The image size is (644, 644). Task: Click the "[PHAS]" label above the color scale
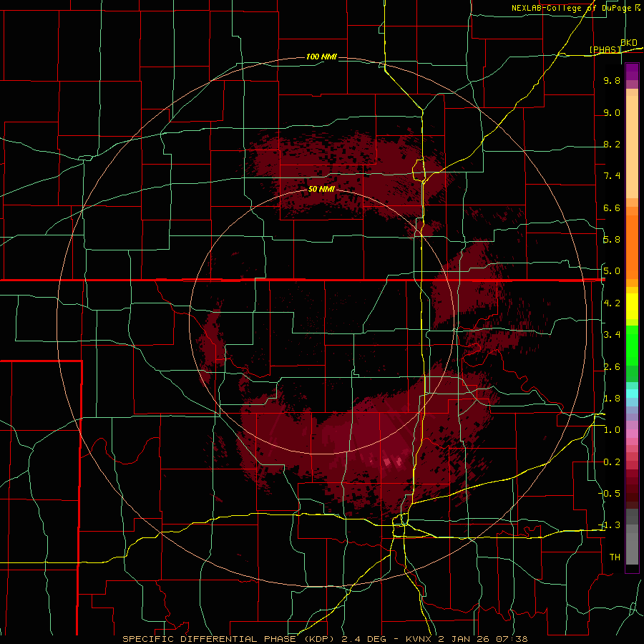(x=605, y=49)
